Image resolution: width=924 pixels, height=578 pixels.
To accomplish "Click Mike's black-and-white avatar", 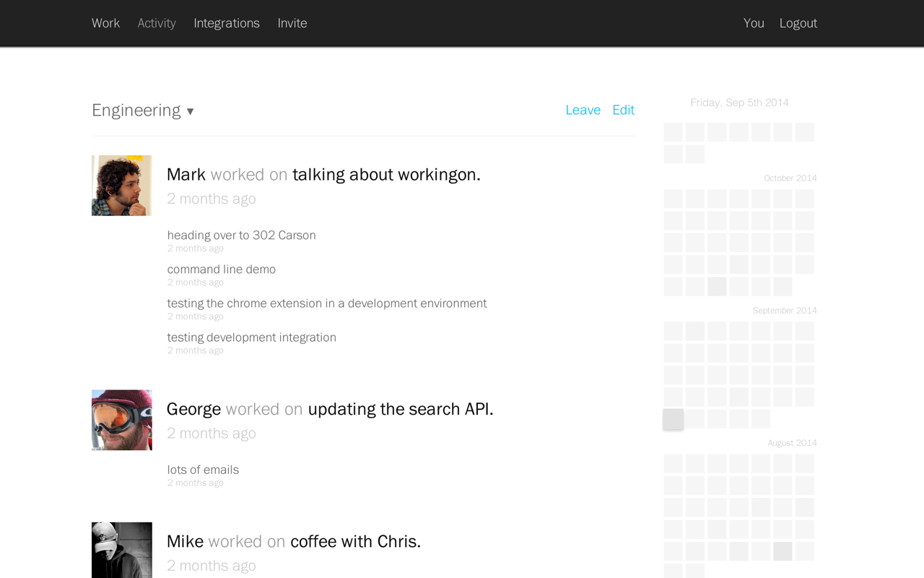I will click(121, 550).
